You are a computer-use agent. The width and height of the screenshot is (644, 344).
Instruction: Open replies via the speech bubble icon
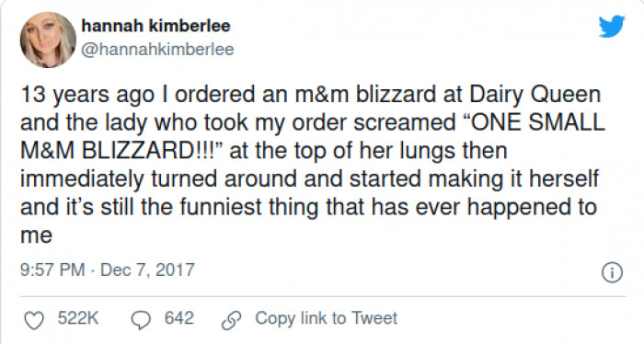click(141, 320)
